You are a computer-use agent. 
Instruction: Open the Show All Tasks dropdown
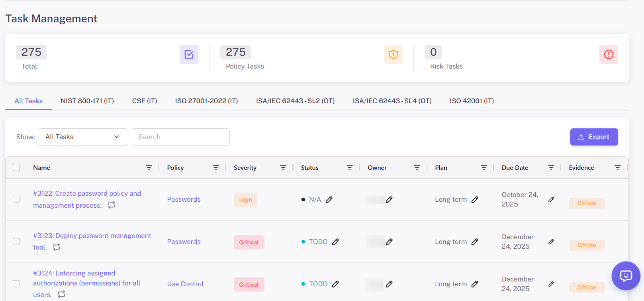pos(83,137)
